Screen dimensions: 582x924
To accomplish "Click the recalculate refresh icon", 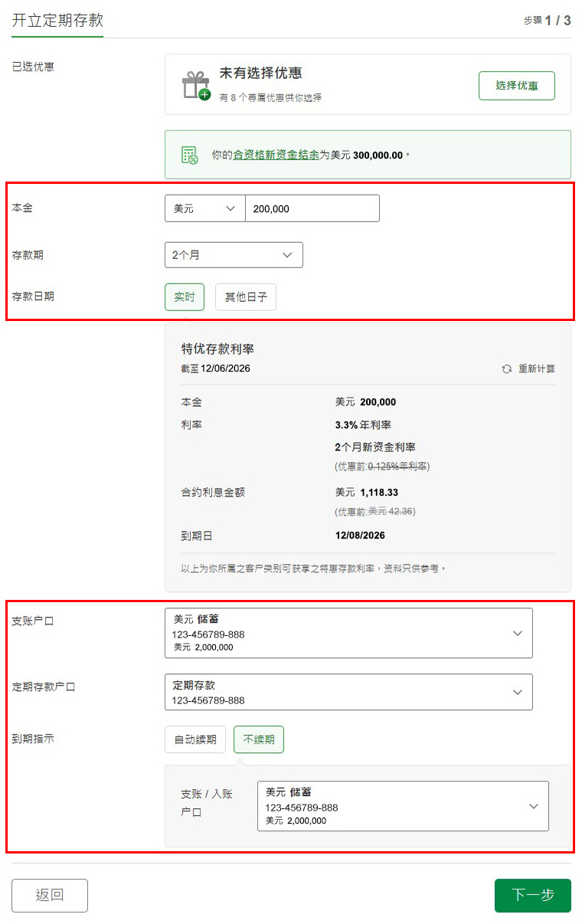I will click(x=506, y=369).
